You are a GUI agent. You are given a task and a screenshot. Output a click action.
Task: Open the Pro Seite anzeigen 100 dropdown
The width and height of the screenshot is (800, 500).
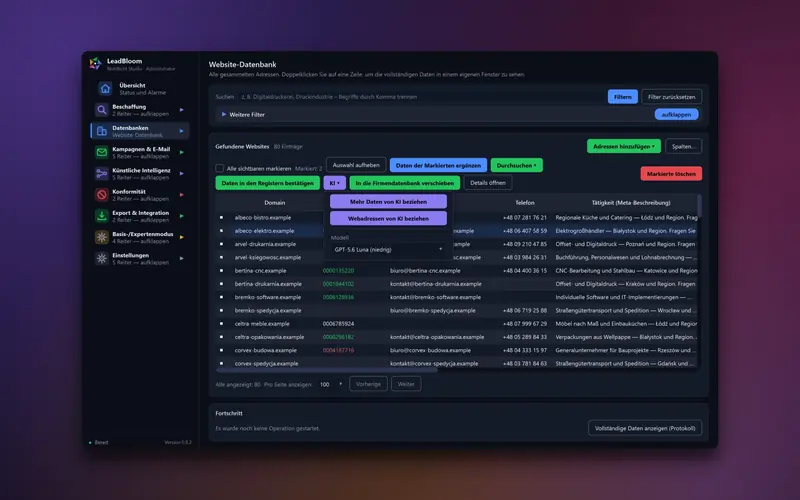pos(331,384)
